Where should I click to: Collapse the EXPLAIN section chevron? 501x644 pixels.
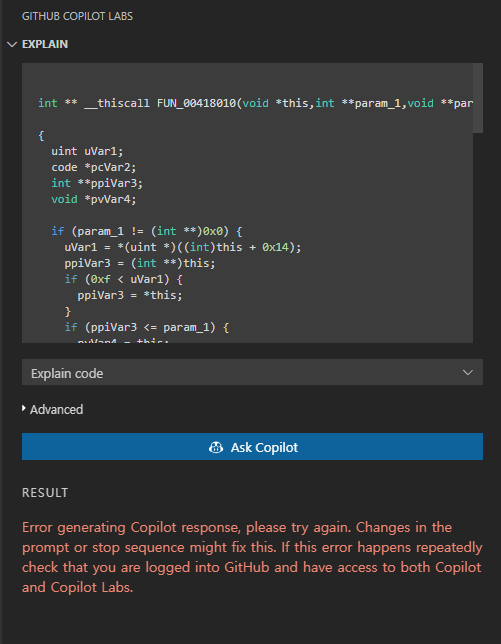tap(12, 44)
